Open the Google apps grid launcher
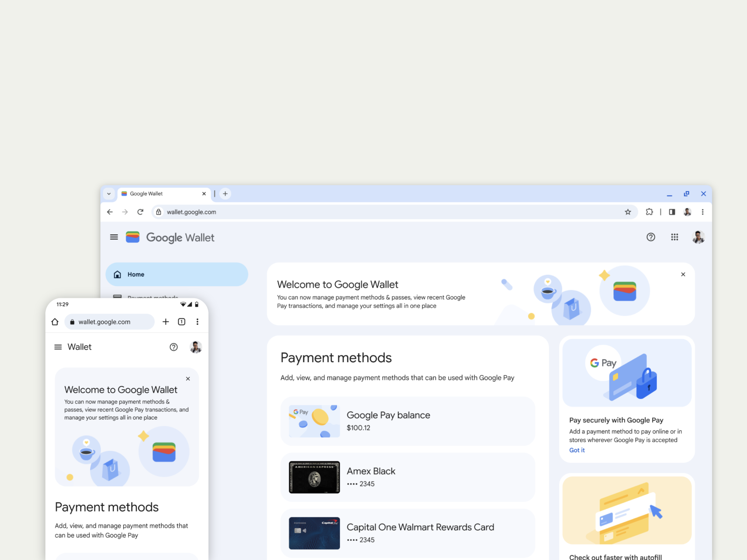This screenshot has width=747, height=560. click(675, 237)
